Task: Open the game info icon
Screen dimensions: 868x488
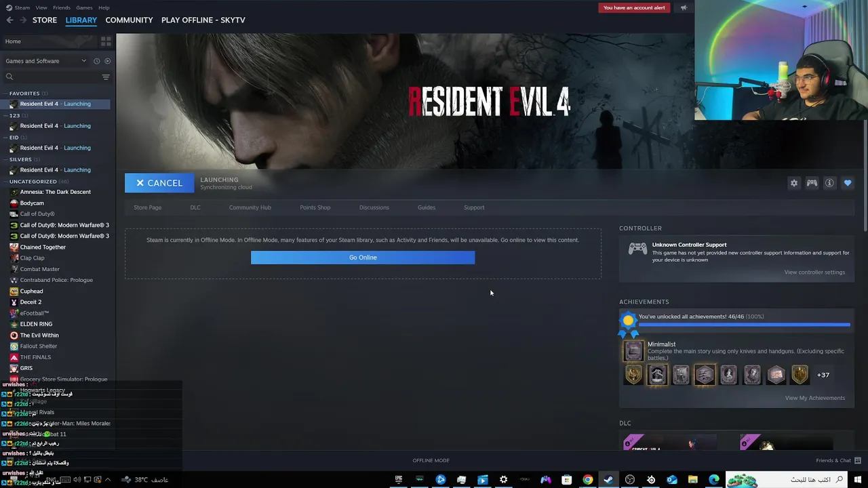Action: [x=829, y=183]
